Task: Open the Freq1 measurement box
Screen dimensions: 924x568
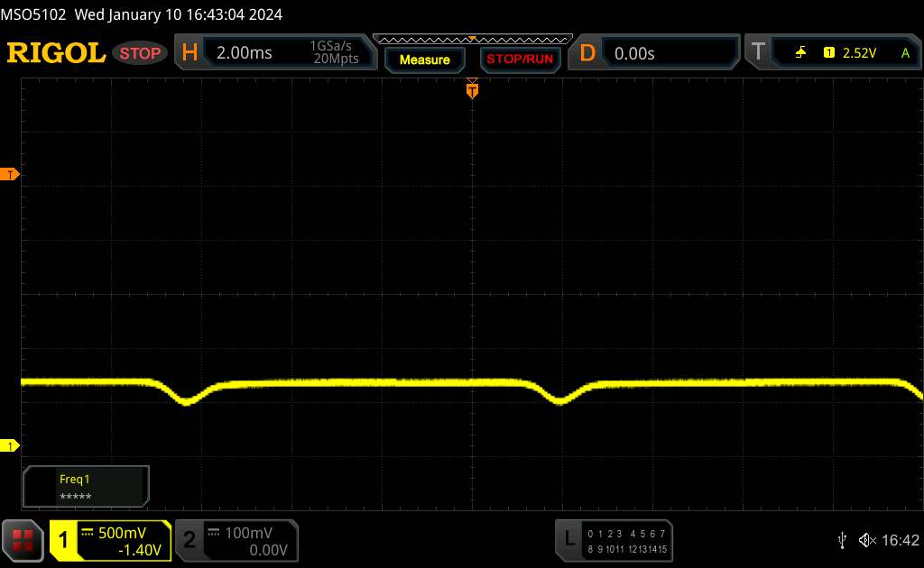Action: pos(86,487)
